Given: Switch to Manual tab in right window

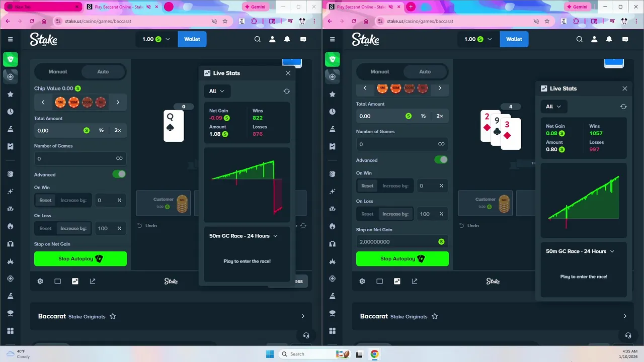Looking at the screenshot, I should [380, 71].
